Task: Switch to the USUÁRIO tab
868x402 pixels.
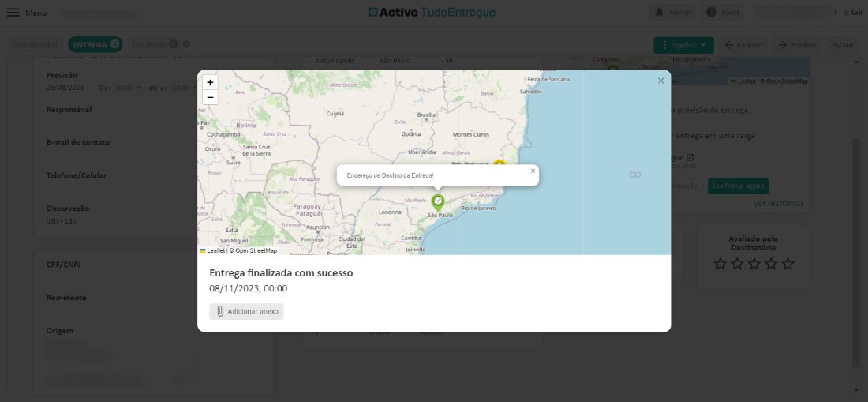Action: tap(148, 44)
